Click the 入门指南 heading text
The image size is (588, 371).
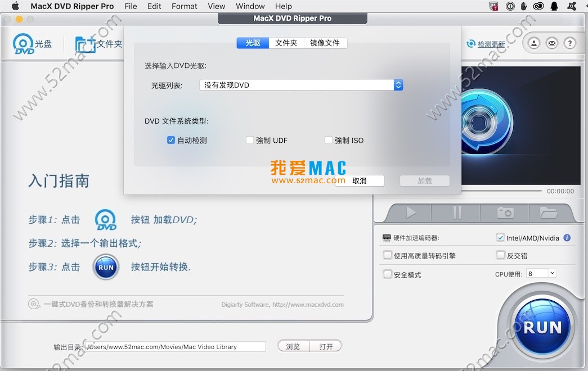coord(59,180)
